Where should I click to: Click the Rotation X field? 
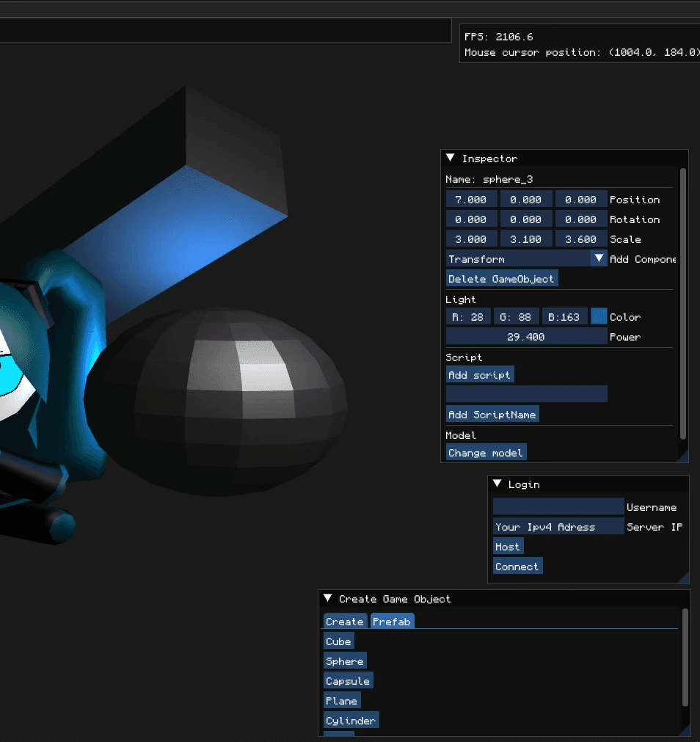471,219
